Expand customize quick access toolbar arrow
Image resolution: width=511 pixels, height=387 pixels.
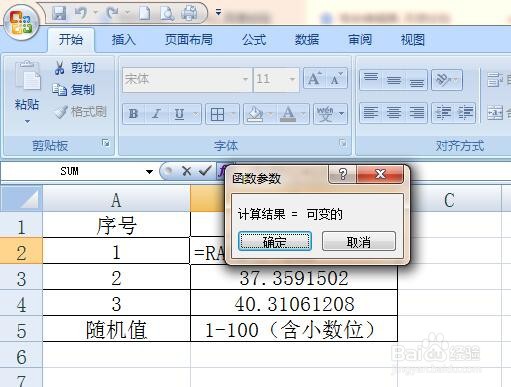[x=218, y=13]
